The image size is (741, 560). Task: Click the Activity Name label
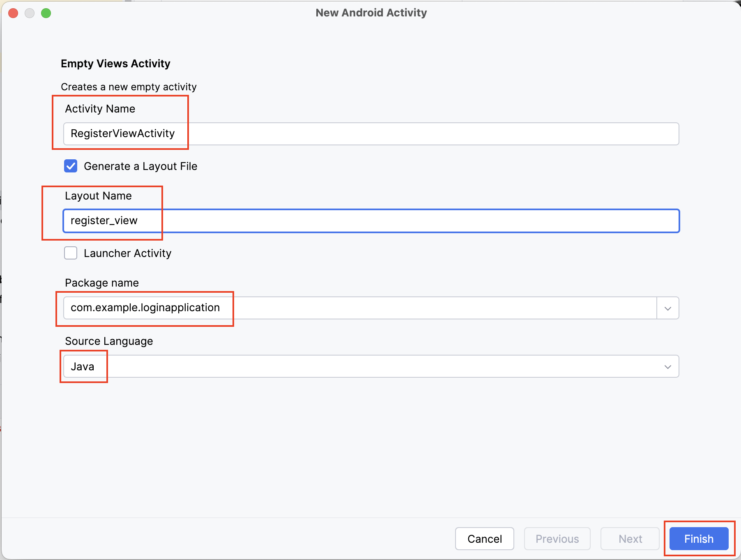pos(100,109)
